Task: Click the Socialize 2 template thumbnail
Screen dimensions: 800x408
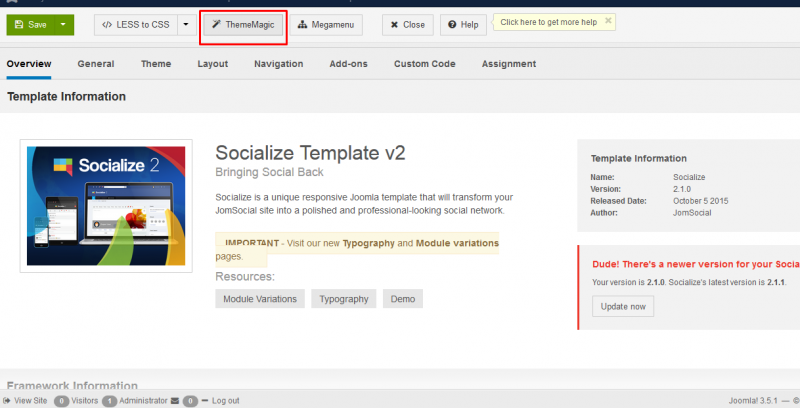Action: point(107,205)
